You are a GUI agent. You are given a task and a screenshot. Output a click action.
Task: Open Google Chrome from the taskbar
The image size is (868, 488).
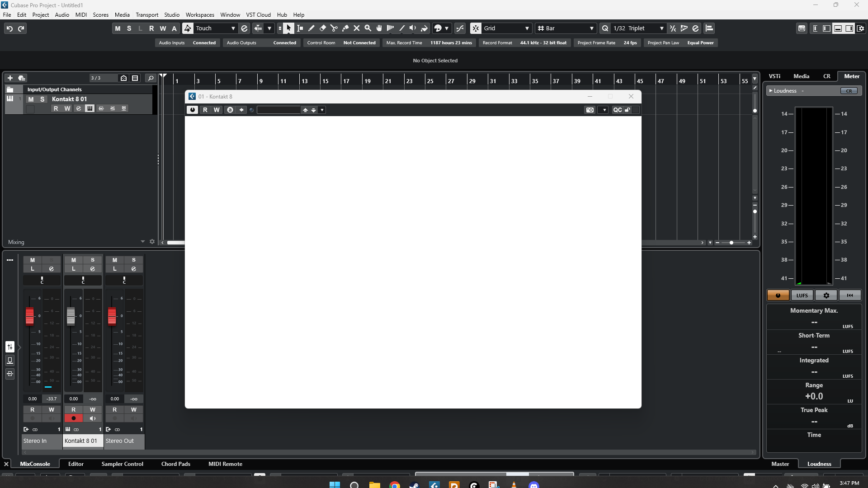pyautogui.click(x=394, y=485)
